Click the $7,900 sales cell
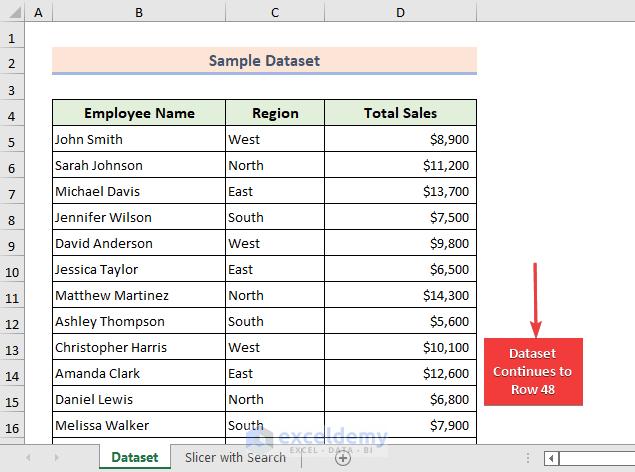The height and width of the screenshot is (472, 635). [x=401, y=425]
